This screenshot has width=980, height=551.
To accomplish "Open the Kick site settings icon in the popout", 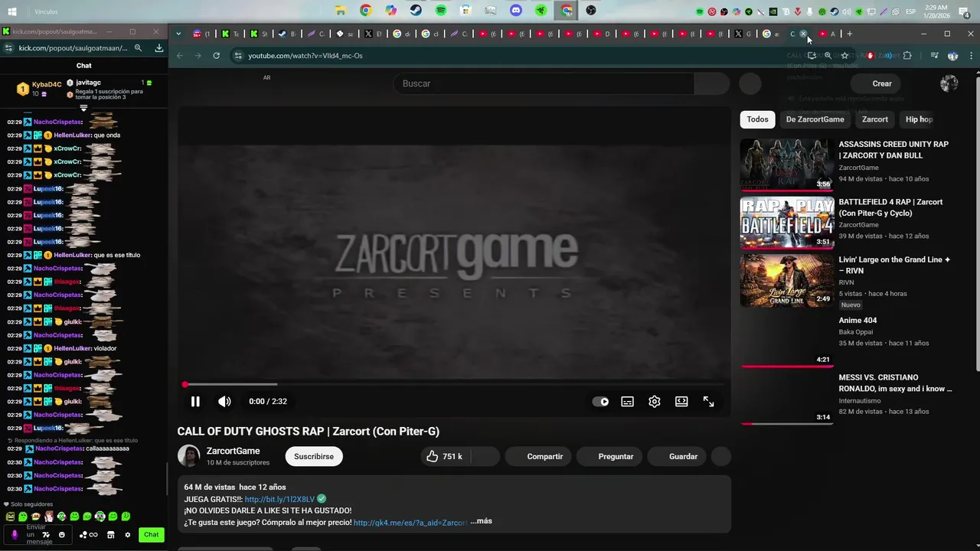I will pos(8,48).
